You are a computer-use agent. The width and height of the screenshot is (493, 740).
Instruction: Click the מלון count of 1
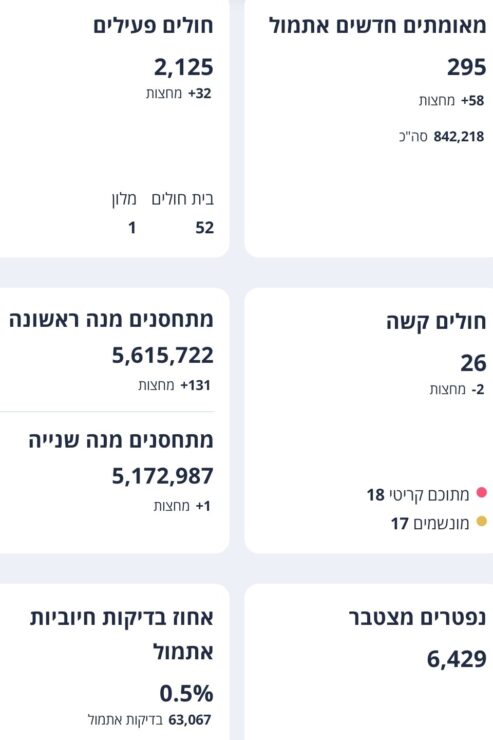pos(132,228)
